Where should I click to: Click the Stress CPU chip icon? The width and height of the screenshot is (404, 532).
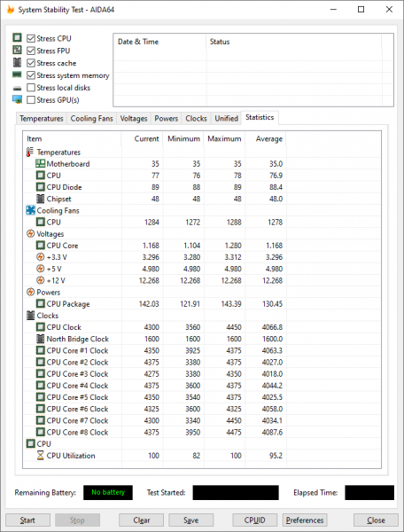pos(17,37)
